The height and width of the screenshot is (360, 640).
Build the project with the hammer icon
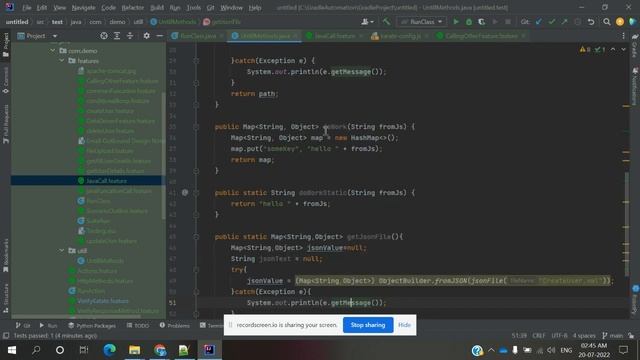click(x=386, y=22)
